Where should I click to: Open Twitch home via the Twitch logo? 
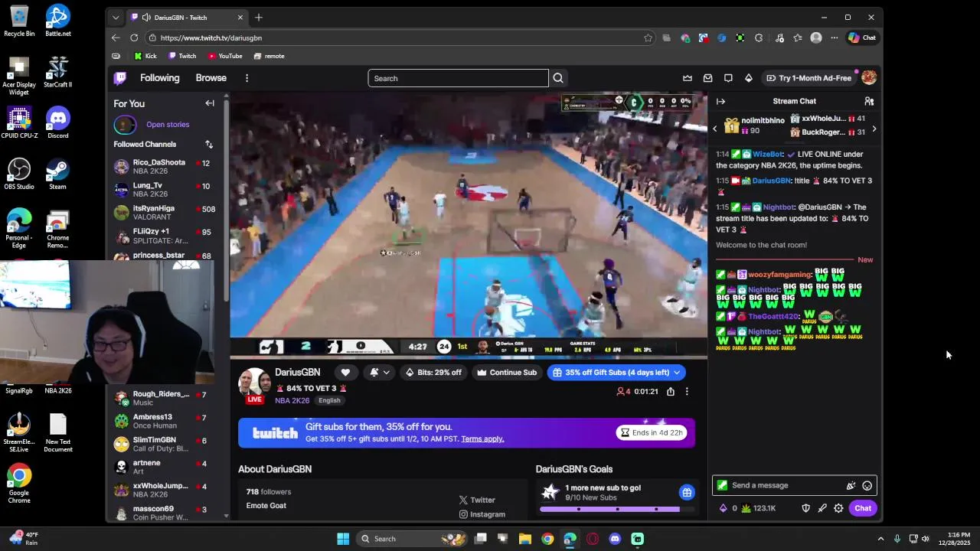point(120,78)
